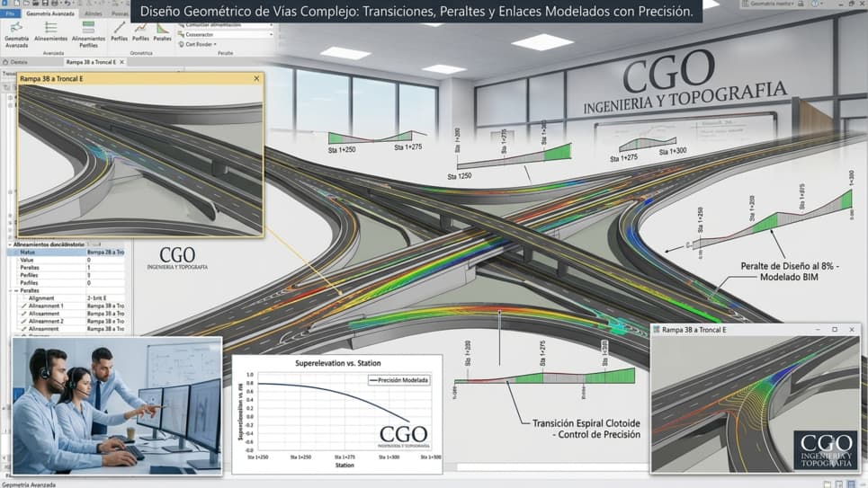Image resolution: width=868 pixels, height=488 pixels.
Task: Click the first status bar view icon at bottom right
Action: pos(828,484)
